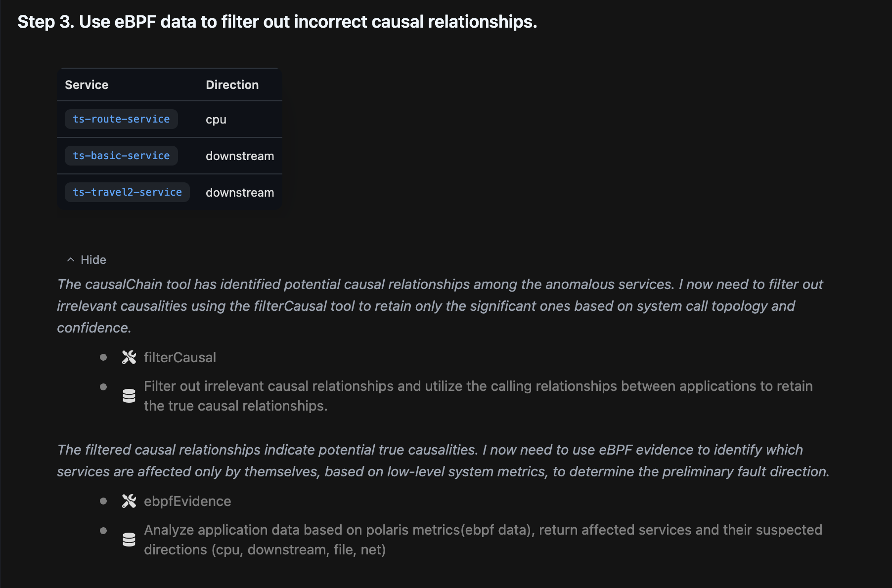Click the Hide button
Viewport: 892px width, 588px height.
(93, 259)
